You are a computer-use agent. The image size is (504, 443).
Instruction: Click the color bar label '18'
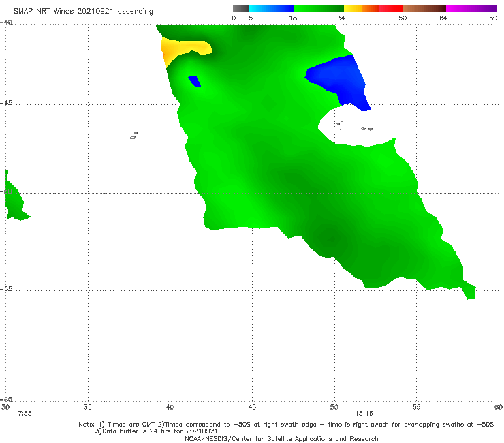(293, 18)
